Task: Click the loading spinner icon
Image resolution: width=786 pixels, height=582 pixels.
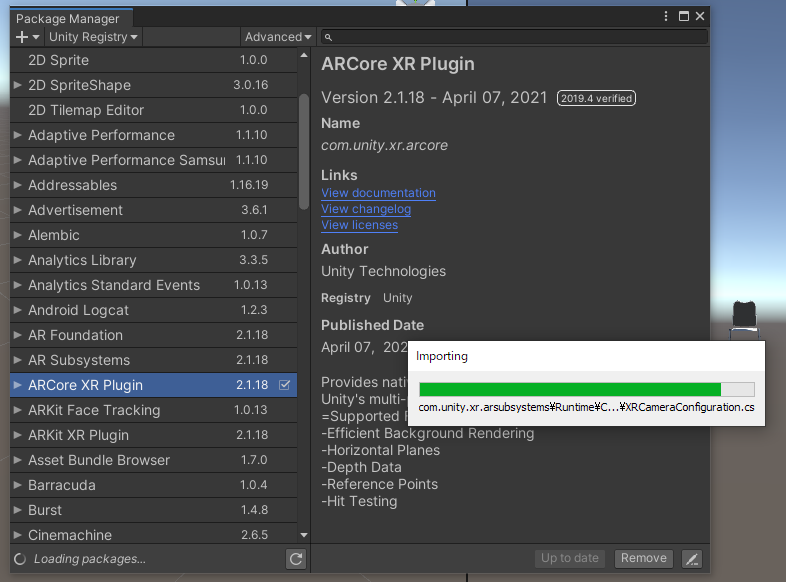Action: pyautogui.click(x=20, y=559)
